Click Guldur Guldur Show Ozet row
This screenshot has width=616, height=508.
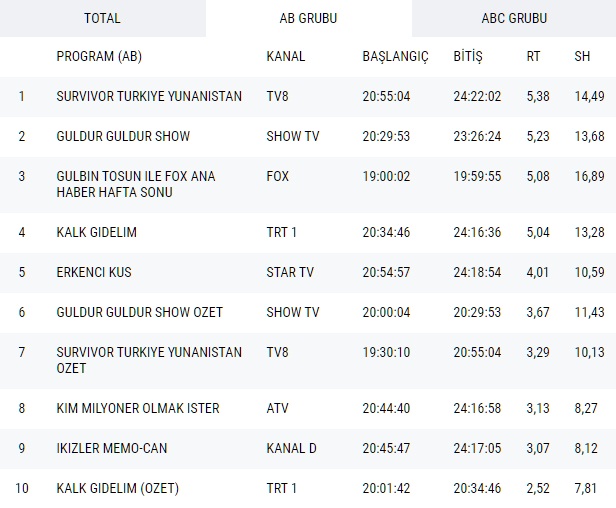tap(139, 312)
